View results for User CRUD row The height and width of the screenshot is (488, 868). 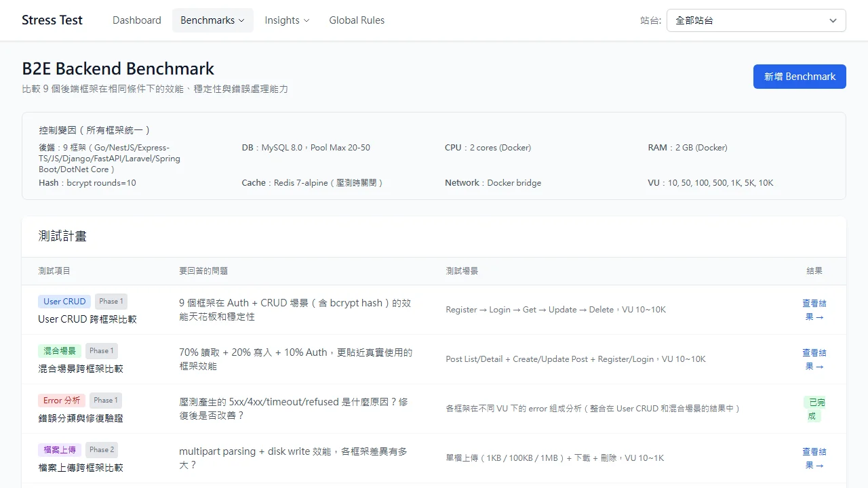tap(814, 310)
